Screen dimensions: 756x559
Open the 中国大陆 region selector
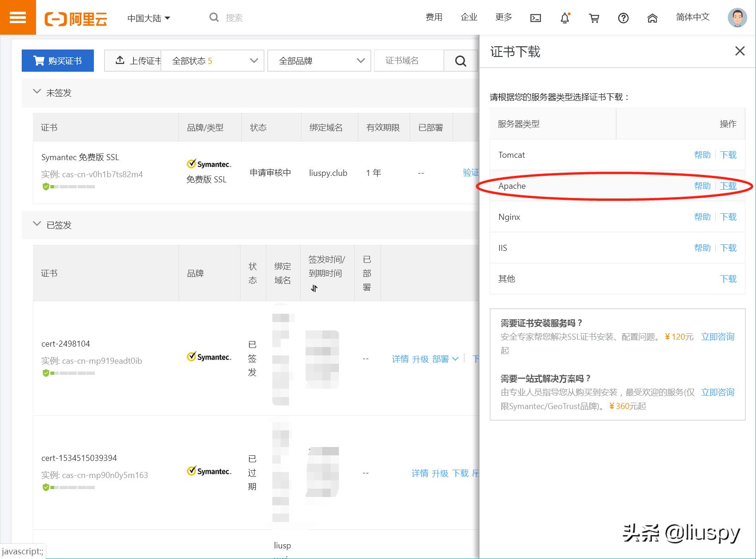tap(148, 18)
